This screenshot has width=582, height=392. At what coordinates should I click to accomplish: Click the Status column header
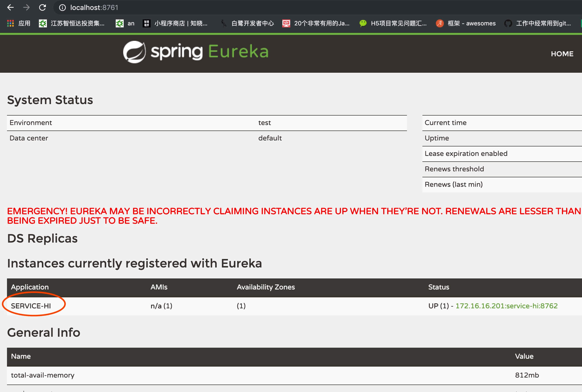click(439, 287)
